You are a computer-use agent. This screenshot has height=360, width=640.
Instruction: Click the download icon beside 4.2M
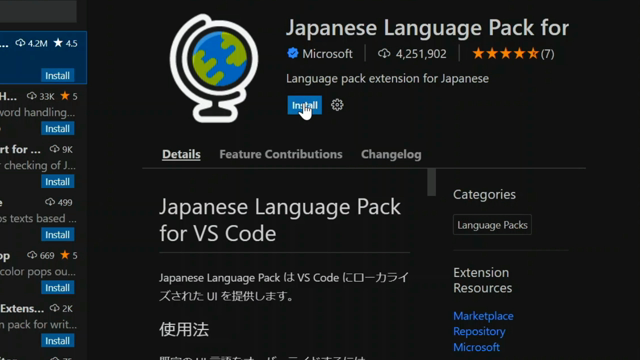[20, 43]
